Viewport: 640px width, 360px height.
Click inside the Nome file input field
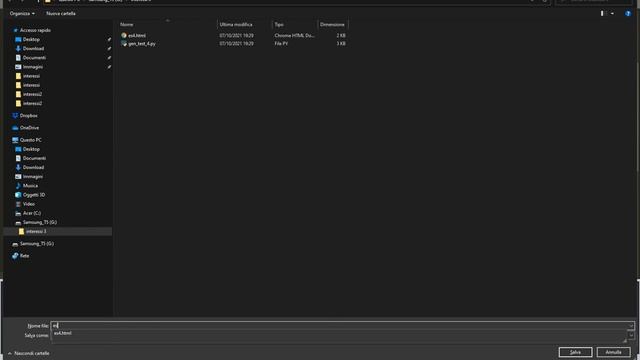pyautogui.click(x=340, y=325)
